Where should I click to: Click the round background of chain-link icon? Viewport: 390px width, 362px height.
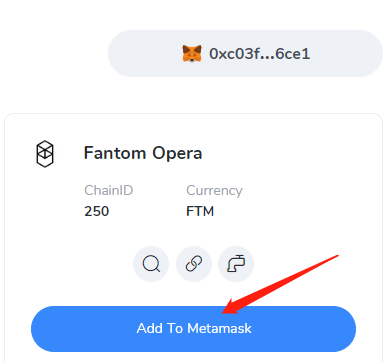click(x=194, y=264)
